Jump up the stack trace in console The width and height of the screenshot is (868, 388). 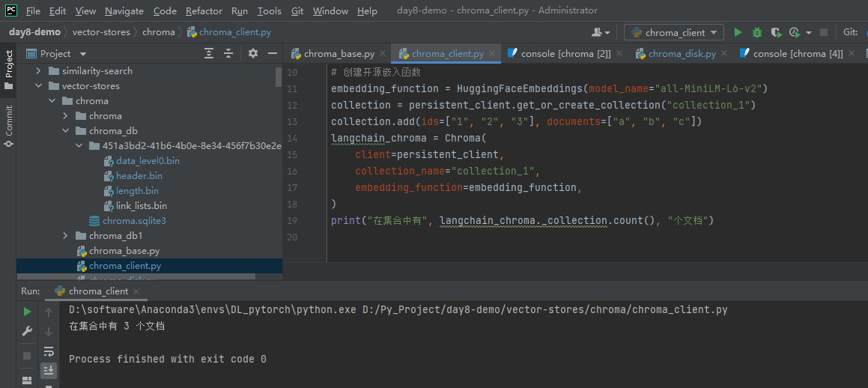point(49,313)
